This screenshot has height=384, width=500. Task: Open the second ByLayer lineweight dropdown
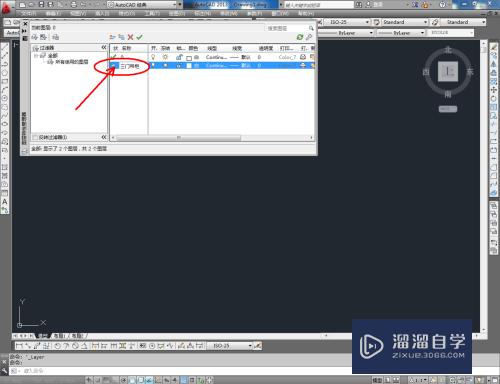[401, 33]
